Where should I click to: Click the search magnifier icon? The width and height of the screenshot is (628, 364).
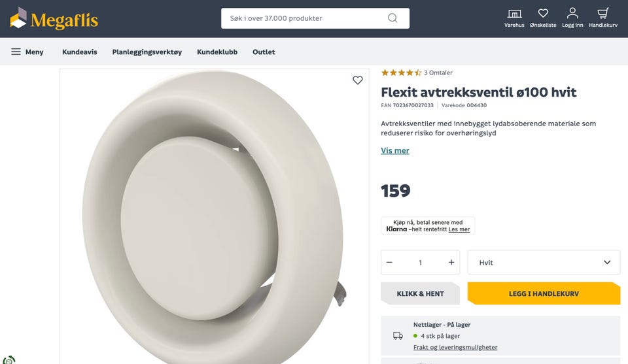click(x=392, y=18)
